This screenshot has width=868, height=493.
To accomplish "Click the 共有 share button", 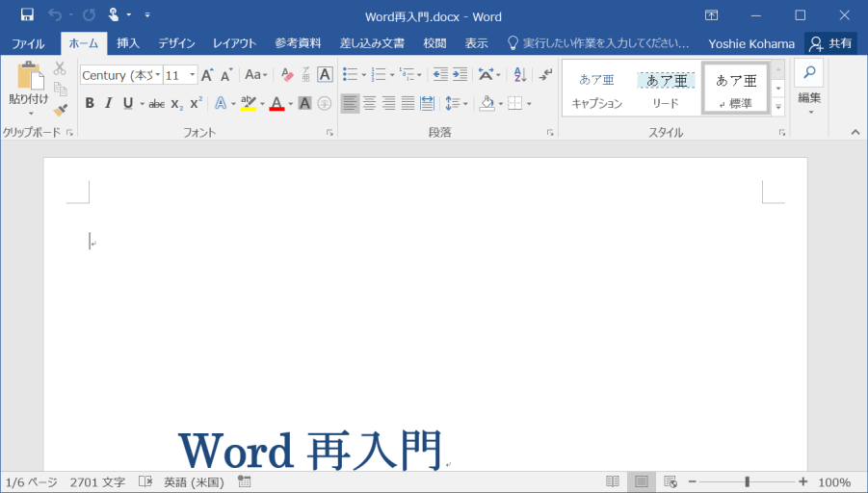I will tap(830, 43).
